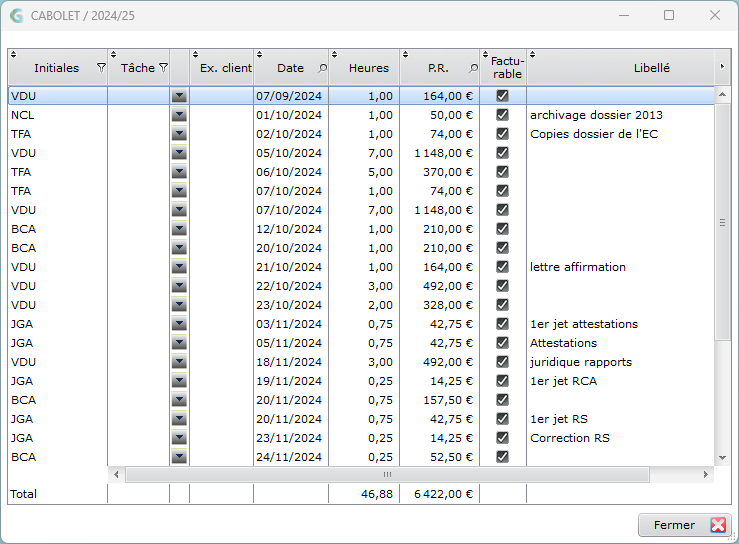This screenshot has width=739, height=544.
Task: Select the P.R. cell 370,00 €
Action: 439,172
